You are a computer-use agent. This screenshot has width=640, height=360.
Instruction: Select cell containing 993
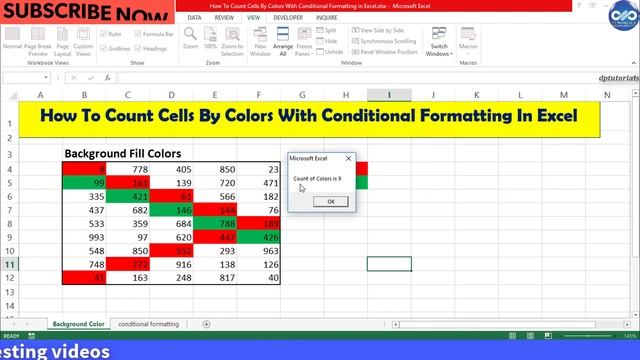(x=84, y=237)
